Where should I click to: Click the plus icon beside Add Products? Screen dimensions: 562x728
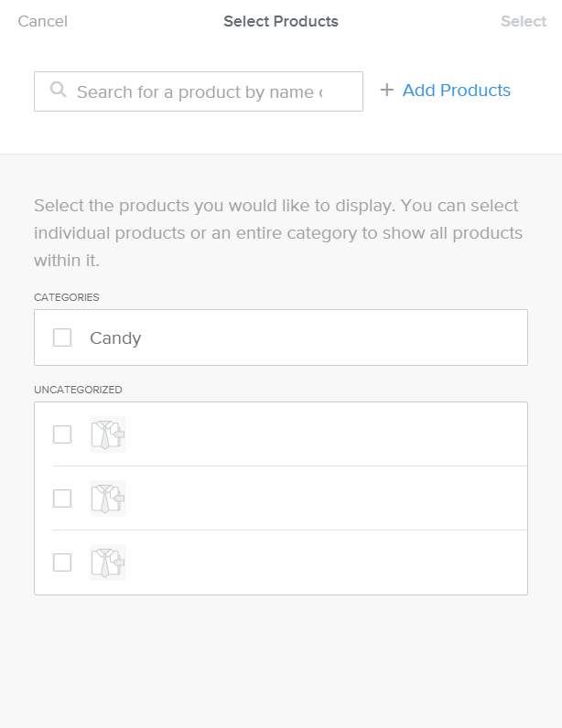387,90
